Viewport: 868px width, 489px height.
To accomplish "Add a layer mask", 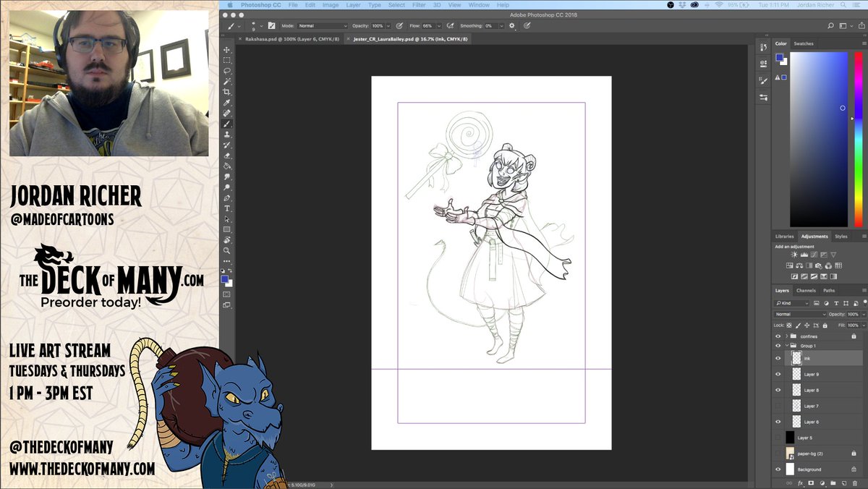I will pyautogui.click(x=811, y=482).
